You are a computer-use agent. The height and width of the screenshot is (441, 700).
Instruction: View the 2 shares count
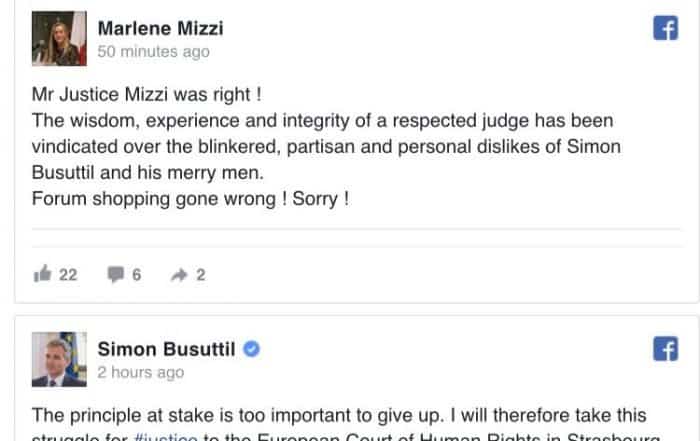point(200,274)
